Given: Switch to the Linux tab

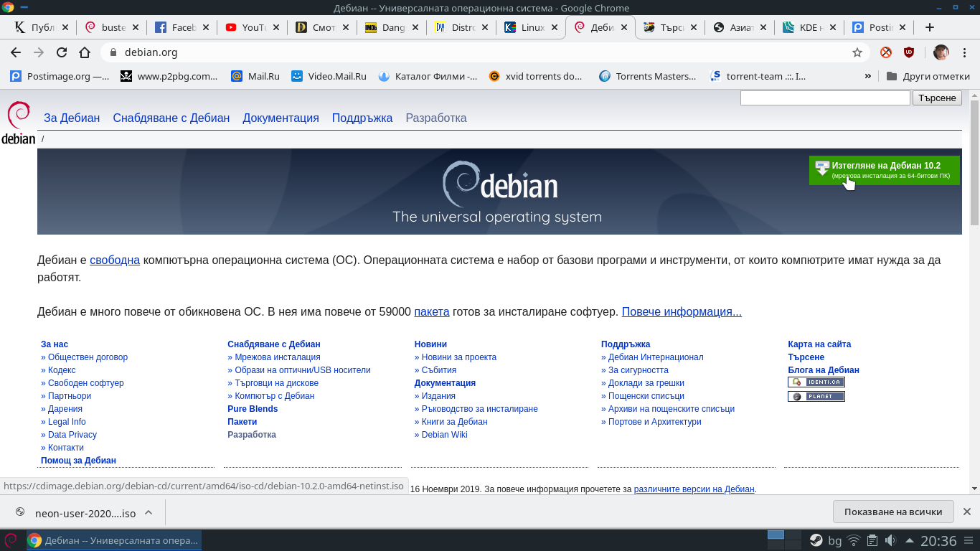Looking at the screenshot, I should [x=532, y=27].
